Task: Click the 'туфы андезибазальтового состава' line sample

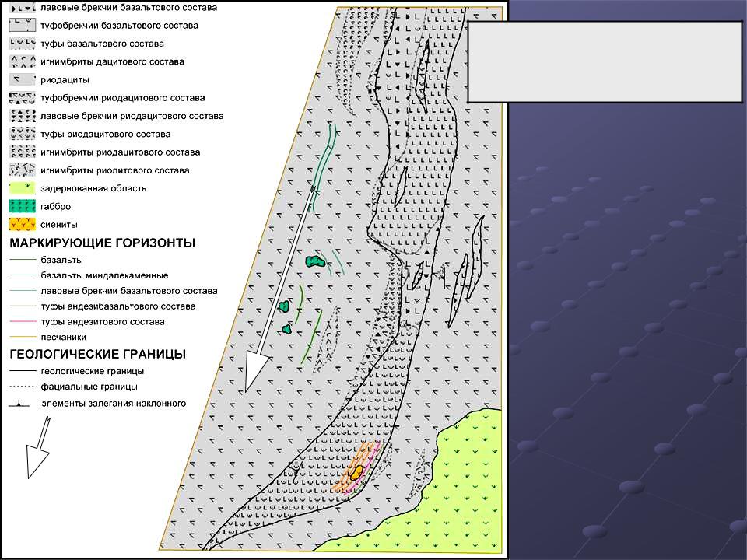Action: coord(23,306)
